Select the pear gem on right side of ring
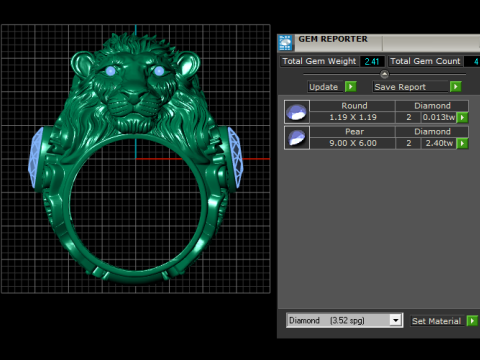Image resolution: width=480 pixels, height=360 pixels. pos(236,158)
